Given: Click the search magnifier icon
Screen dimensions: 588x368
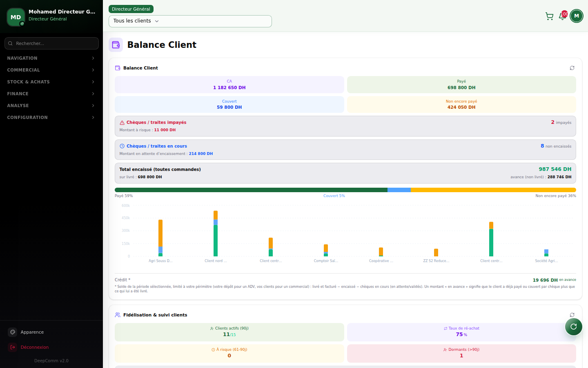Looking at the screenshot, I should [10, 43].
